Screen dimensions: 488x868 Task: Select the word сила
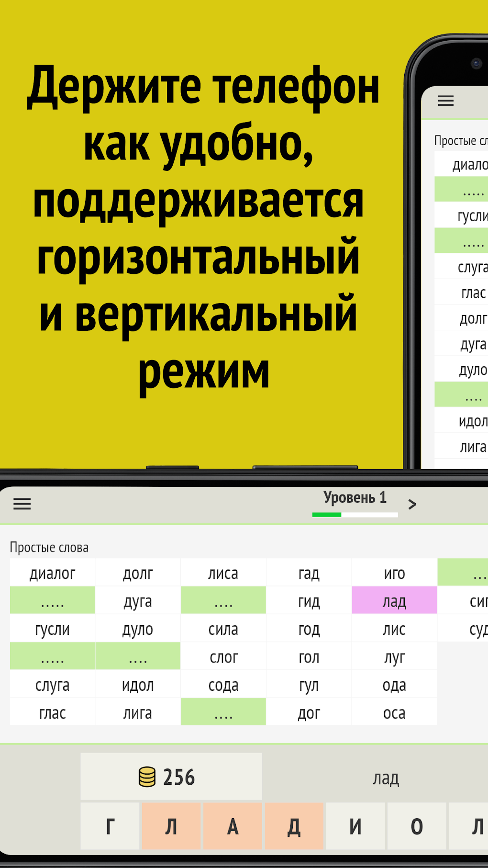pos(223,629)
